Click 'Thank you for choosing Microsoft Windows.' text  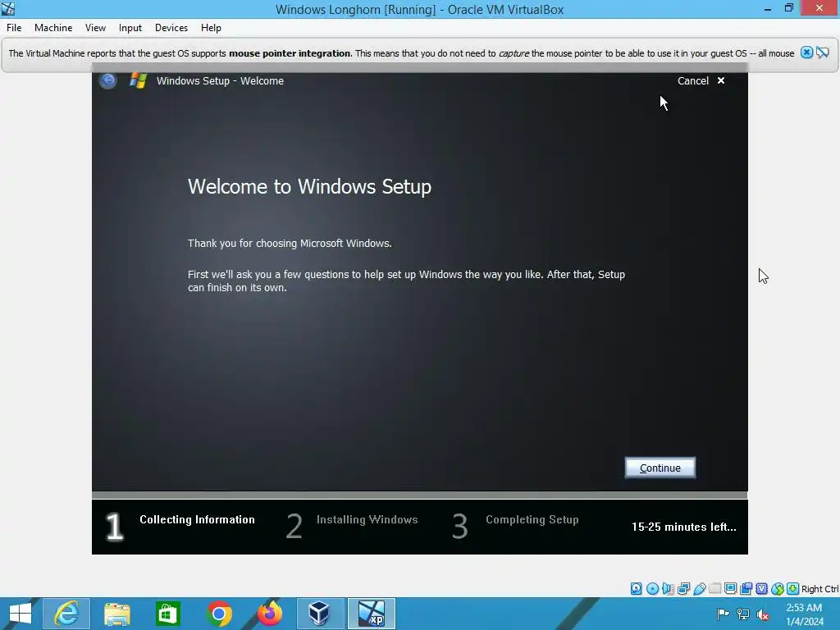pos(290,243)
